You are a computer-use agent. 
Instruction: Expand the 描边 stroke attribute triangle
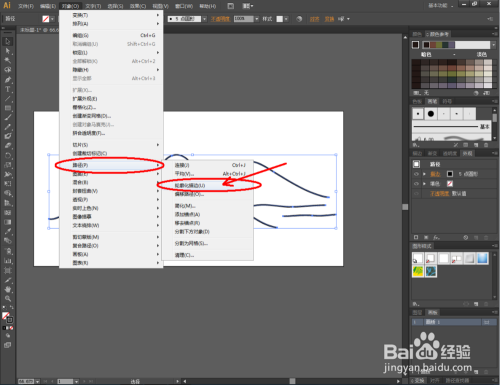[424, 174]
